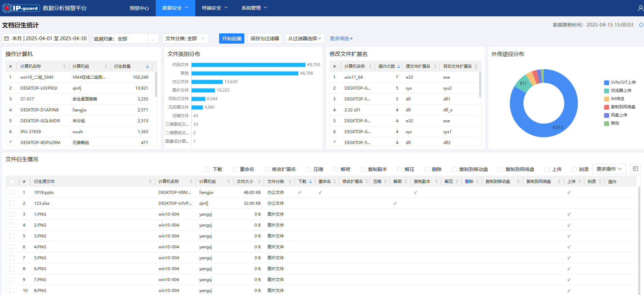Screen dimensions: 644x295
Task: Click the 操作计算机 table scrollbar
Action: pos(156,84)
